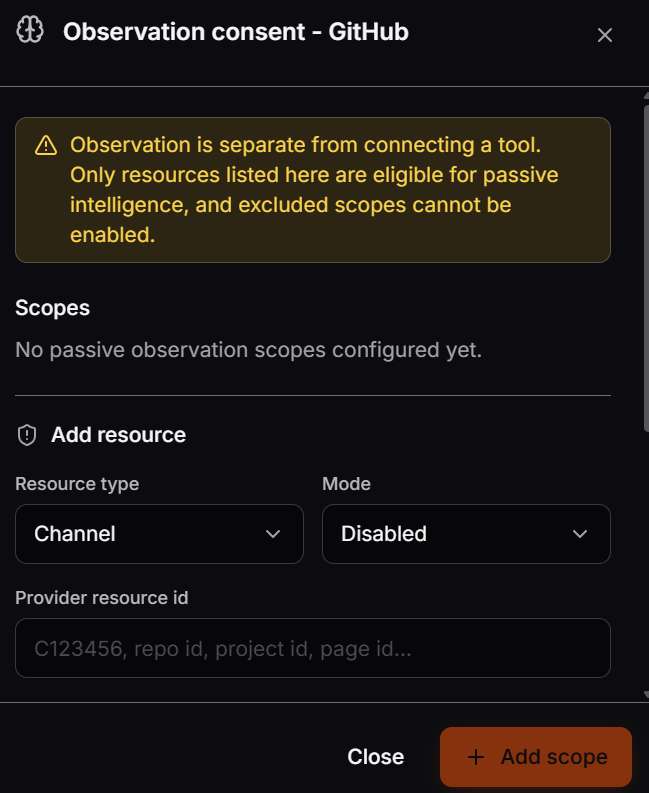Image resolution: width=649 pixels, height=793 pixels.
Task: Open the Mode dropdown showing Disabled
Action: pos(466,534)
